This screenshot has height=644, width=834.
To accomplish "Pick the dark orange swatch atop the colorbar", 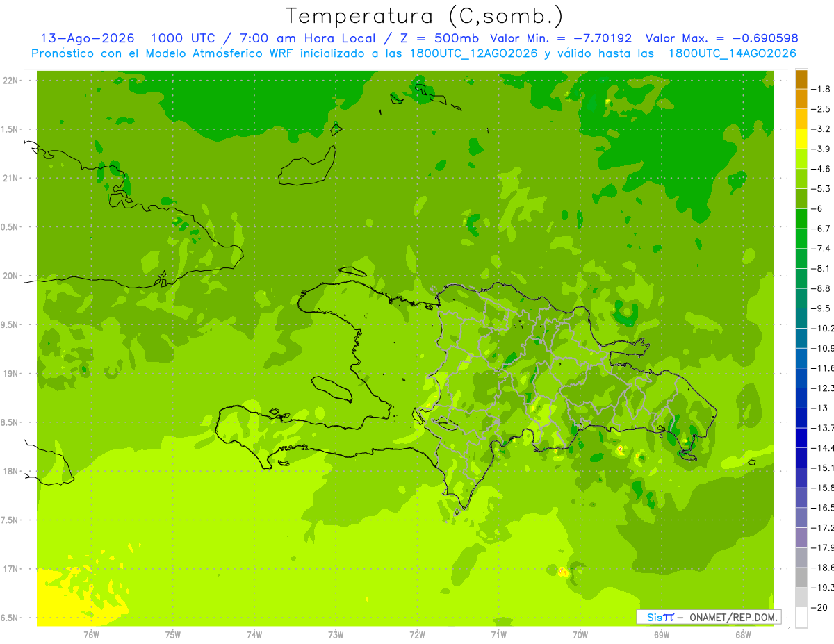I will click(x=801, y=79).
